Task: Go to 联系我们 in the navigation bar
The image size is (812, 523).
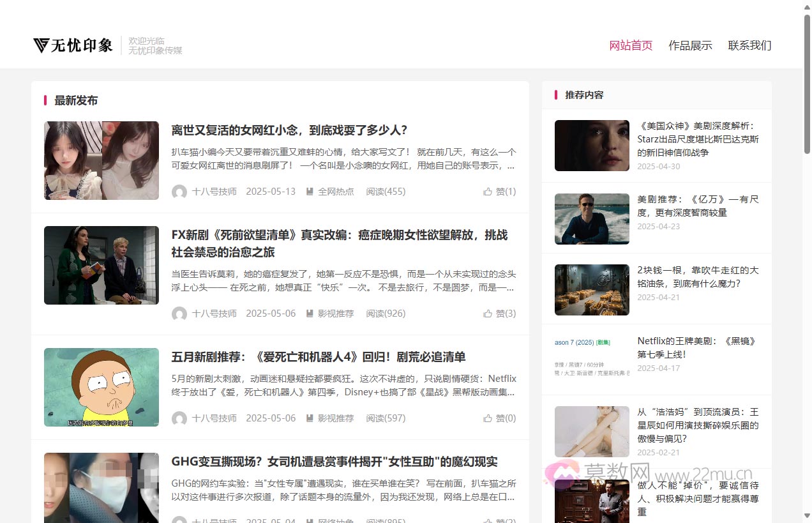Action: pos(749,45)
